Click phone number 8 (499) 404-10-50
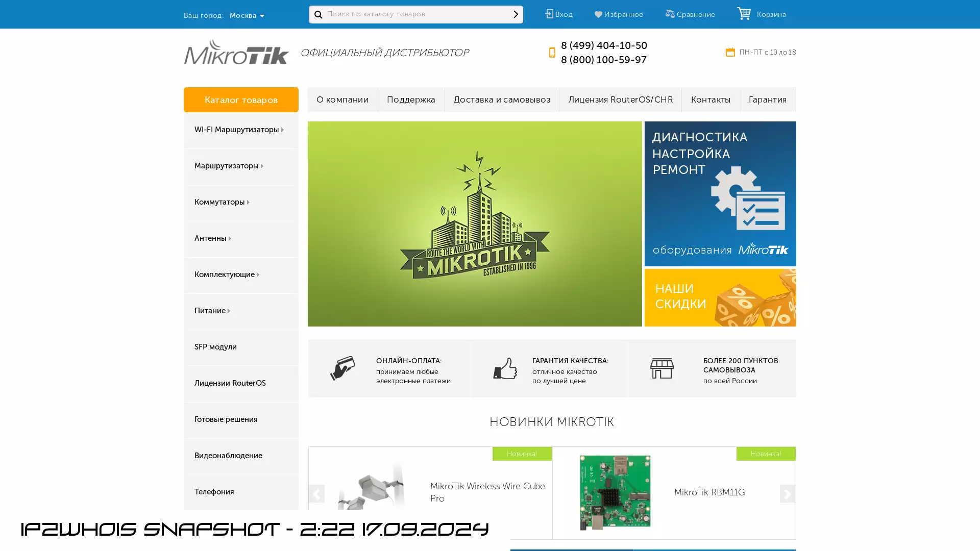This screenshot has height=551, width=980. coord(604,45)
